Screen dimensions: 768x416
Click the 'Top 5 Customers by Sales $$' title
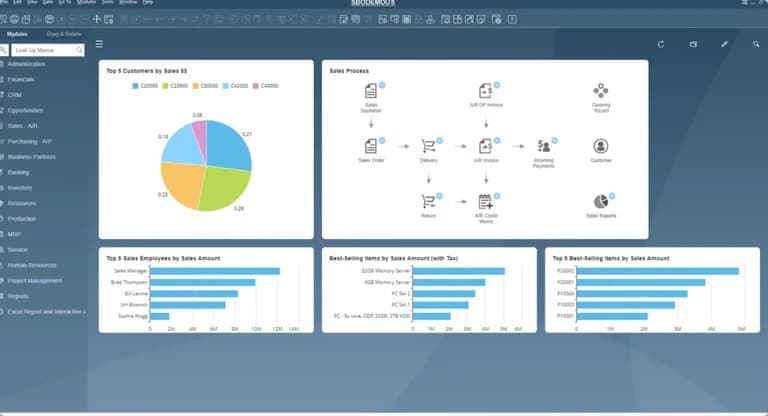146,71
